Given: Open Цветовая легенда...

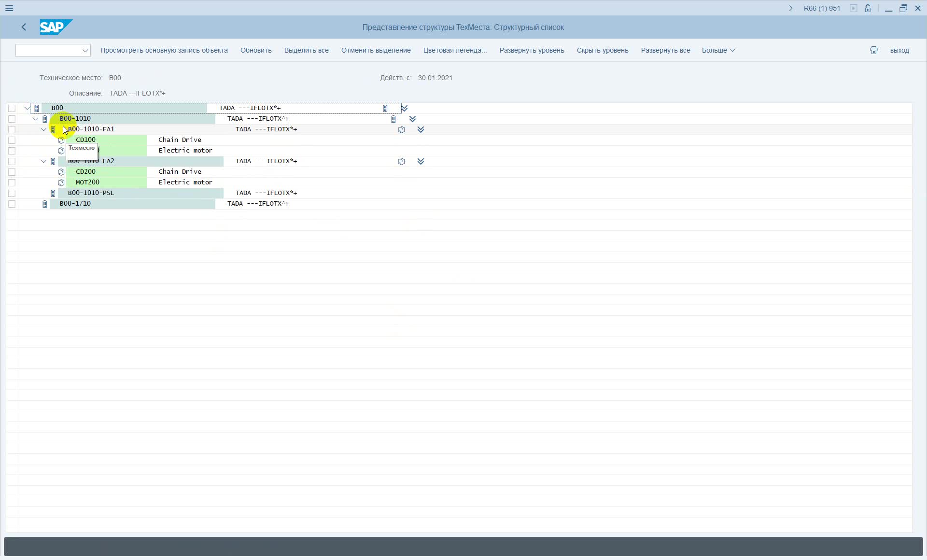Looking at the screenshot, I should [455, 50].
